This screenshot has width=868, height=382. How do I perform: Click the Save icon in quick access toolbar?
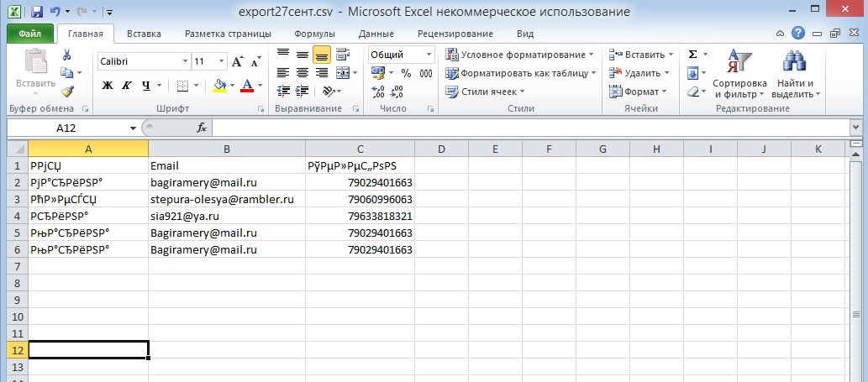tap(36, 13)
